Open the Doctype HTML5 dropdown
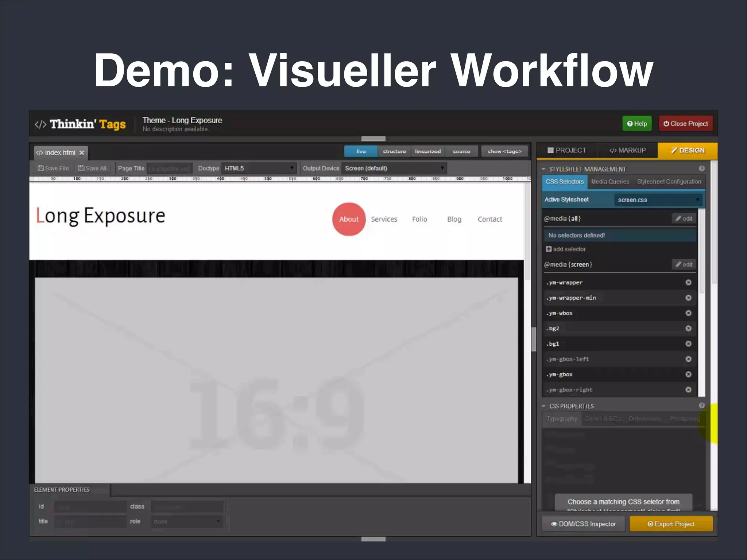 click(x=259, y=168)
